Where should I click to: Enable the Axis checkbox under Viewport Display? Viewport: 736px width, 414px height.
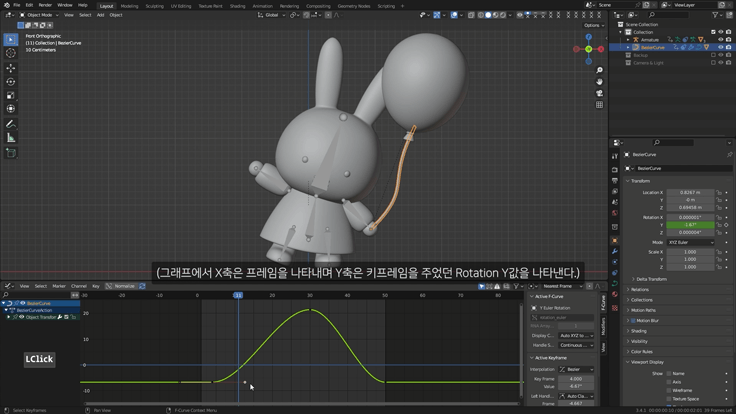[x=669, y=382]
